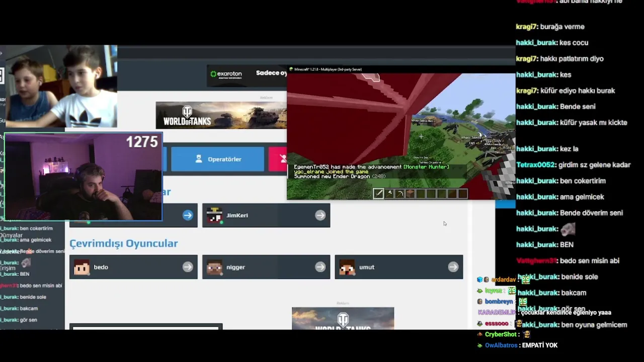Click the Minecraft window title text
Screen dimensions: 644x362
(328, 69)
